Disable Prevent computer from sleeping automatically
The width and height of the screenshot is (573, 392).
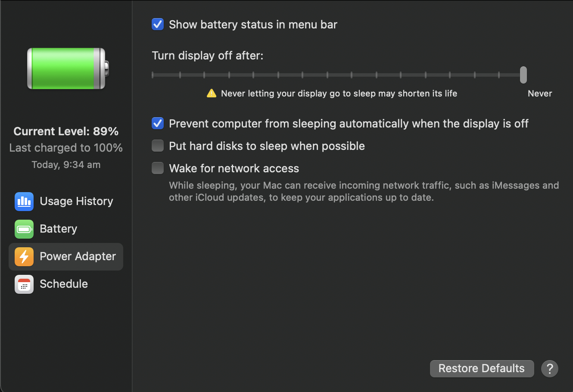158,124
